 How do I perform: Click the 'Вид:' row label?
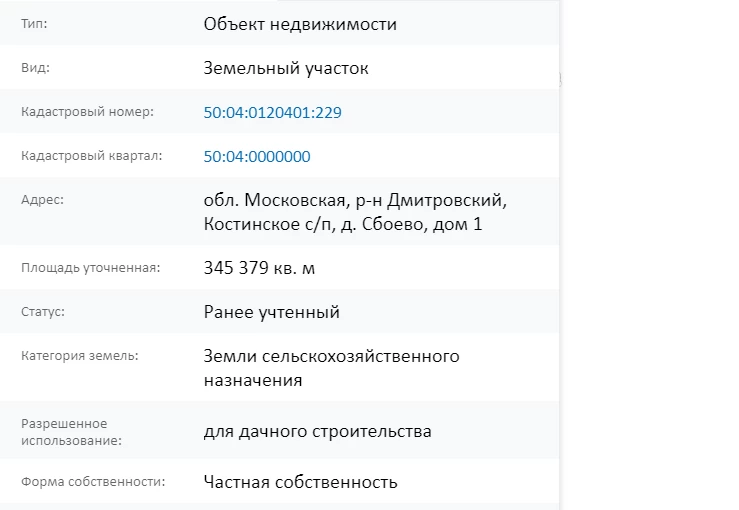click(35, 68)
